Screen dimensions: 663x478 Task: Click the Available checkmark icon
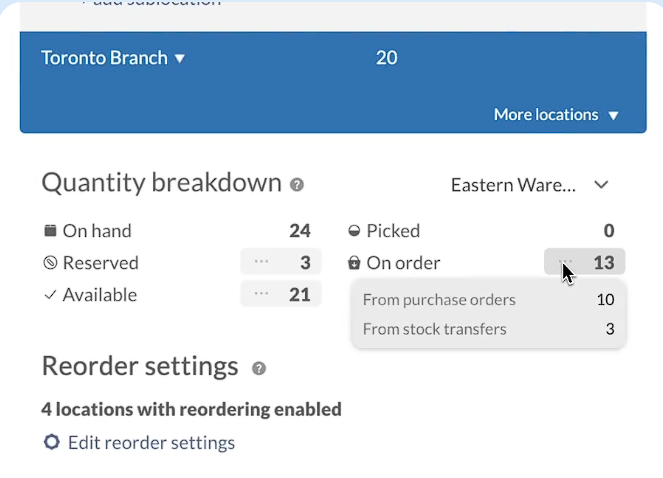[50, 295]
